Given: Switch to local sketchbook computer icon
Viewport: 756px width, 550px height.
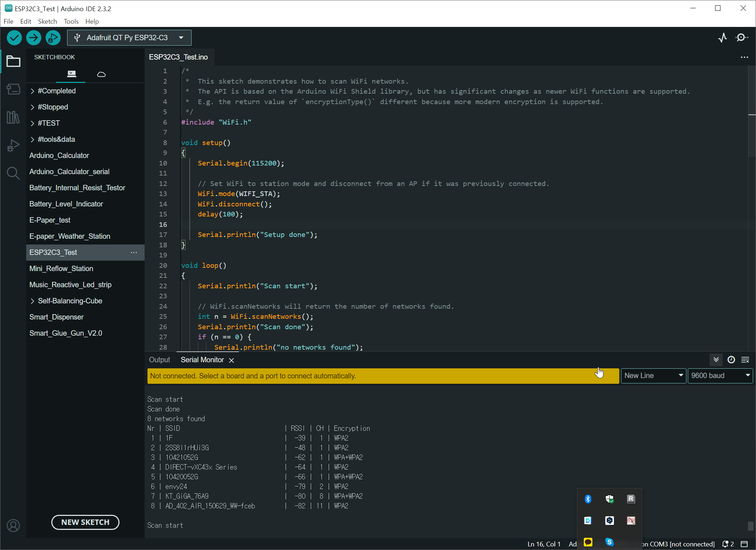Looking at the screenshot, I should click(x=71, y=74).
